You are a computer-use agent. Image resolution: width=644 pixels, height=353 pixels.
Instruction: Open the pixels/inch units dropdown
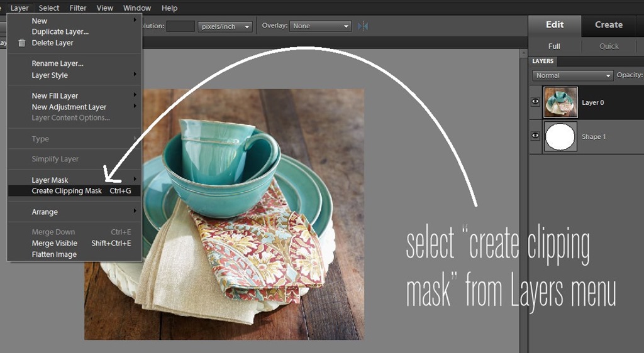[x=225, y=26]
